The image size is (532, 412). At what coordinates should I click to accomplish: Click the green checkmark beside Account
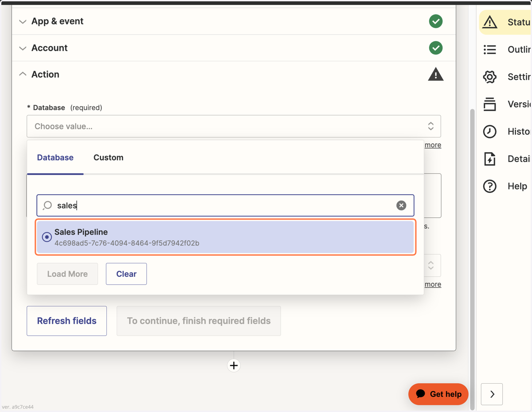[x=436, y=48]
